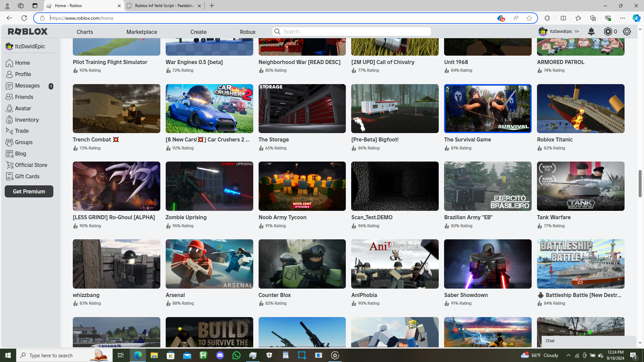Screen dimensions: 644x362
Task: Toggle favorite star in address bar
Action: [x=529, y=18]
